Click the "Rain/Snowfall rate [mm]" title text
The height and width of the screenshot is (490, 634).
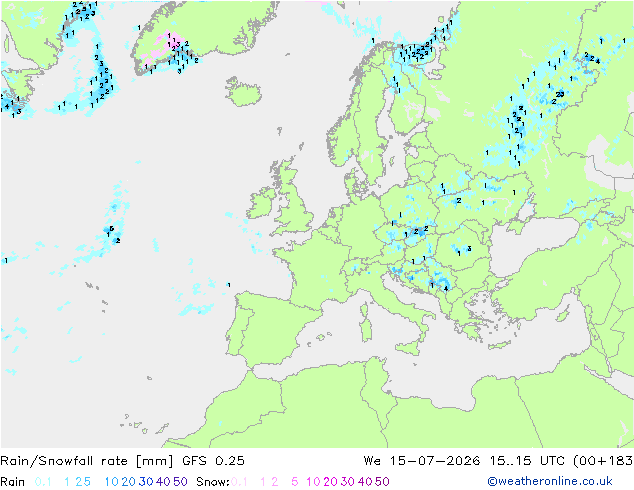click(87, 461)
